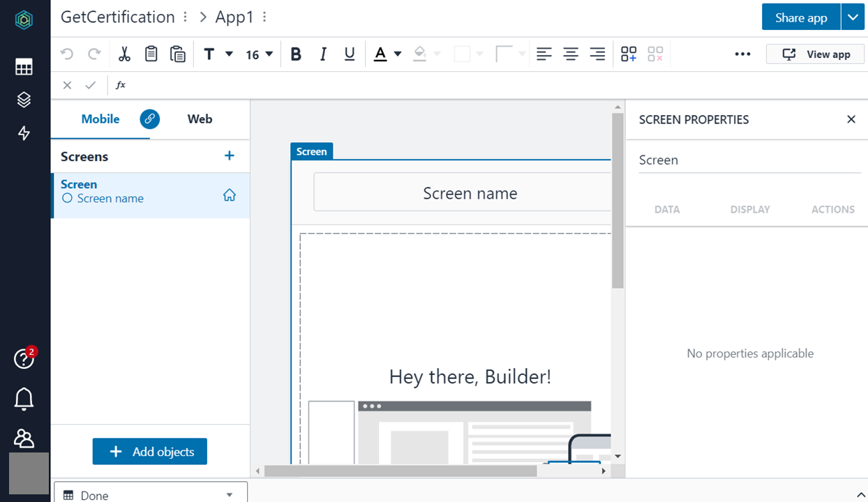The image size is (868, 502).
Task: Click the "Hey there, Builder!" text
Action: 470,377
